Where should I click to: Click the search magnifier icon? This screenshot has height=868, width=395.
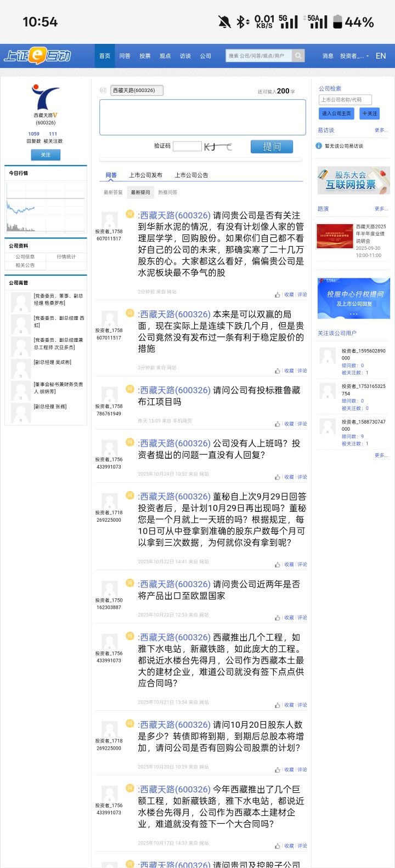coord(298,55)
